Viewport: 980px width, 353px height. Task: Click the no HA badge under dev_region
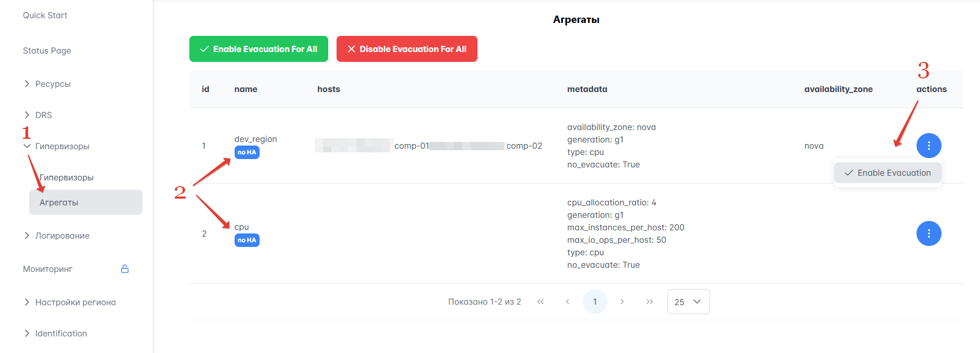pyautogui.click(x=247, y=152)
